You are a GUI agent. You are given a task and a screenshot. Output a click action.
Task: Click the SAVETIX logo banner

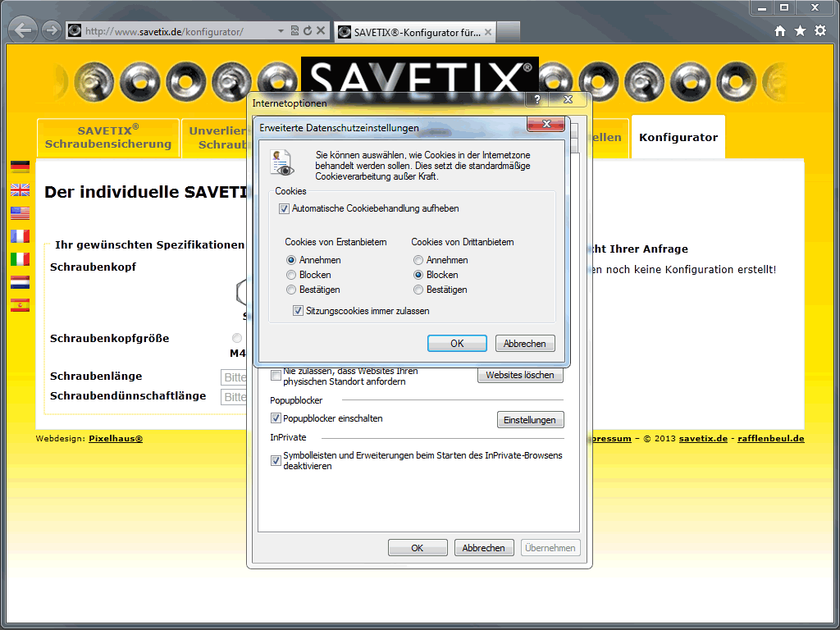tap(419, 75)
